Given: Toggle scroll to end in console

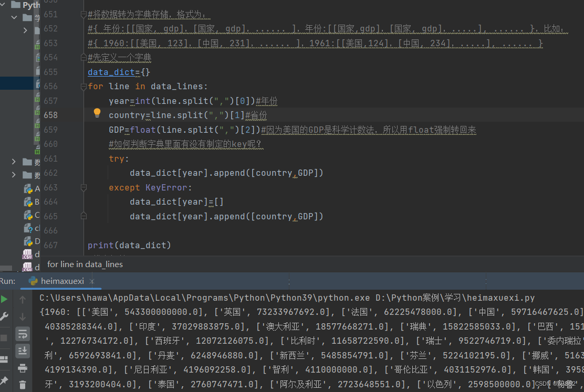Looking at the screenshot, I should click(x=23, y=351).
